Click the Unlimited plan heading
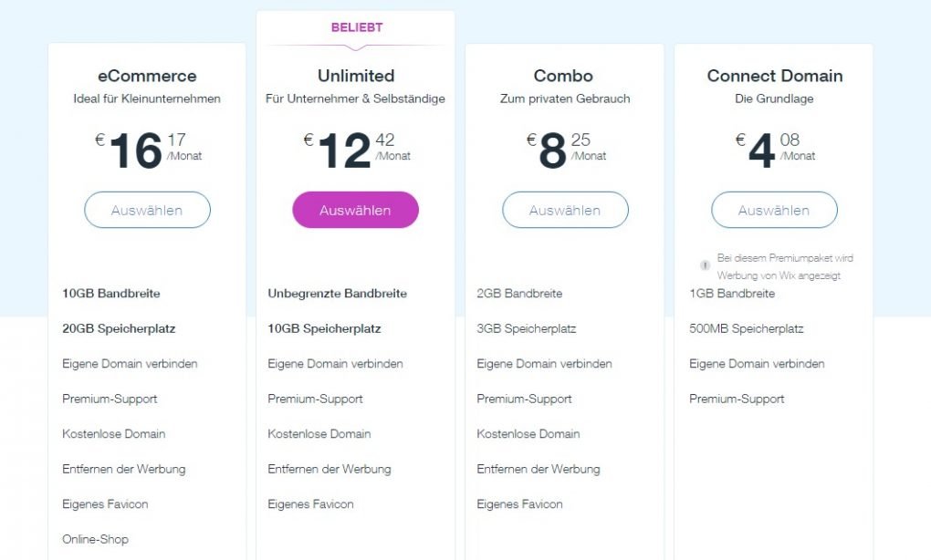This screenshot has width=931, height=560. (x=356, y=76)
